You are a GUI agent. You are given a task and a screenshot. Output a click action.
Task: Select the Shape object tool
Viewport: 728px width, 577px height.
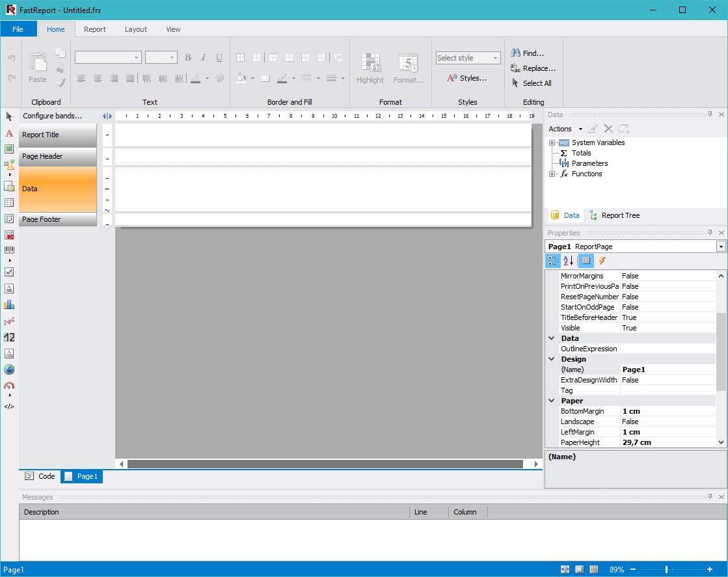click(9, 165)
